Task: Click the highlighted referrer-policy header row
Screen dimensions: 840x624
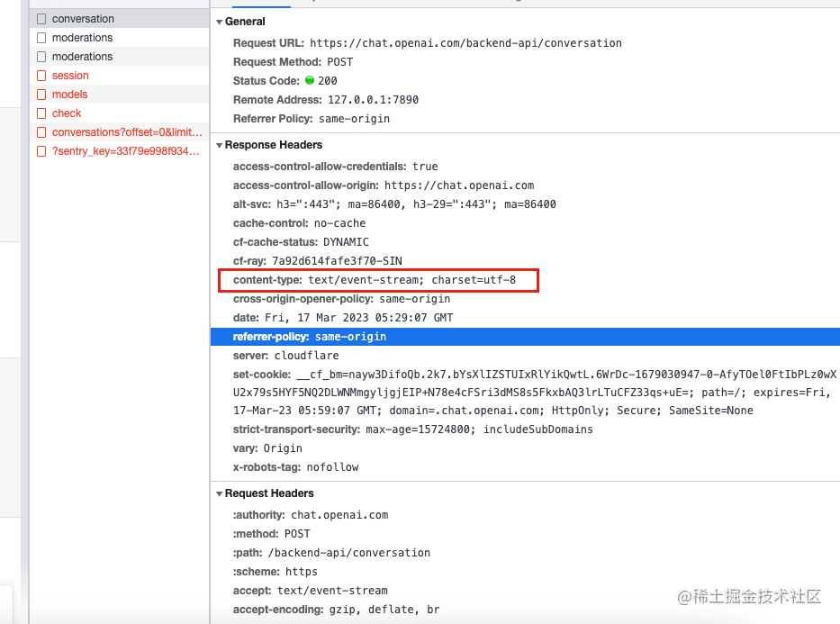Action: 311,337
